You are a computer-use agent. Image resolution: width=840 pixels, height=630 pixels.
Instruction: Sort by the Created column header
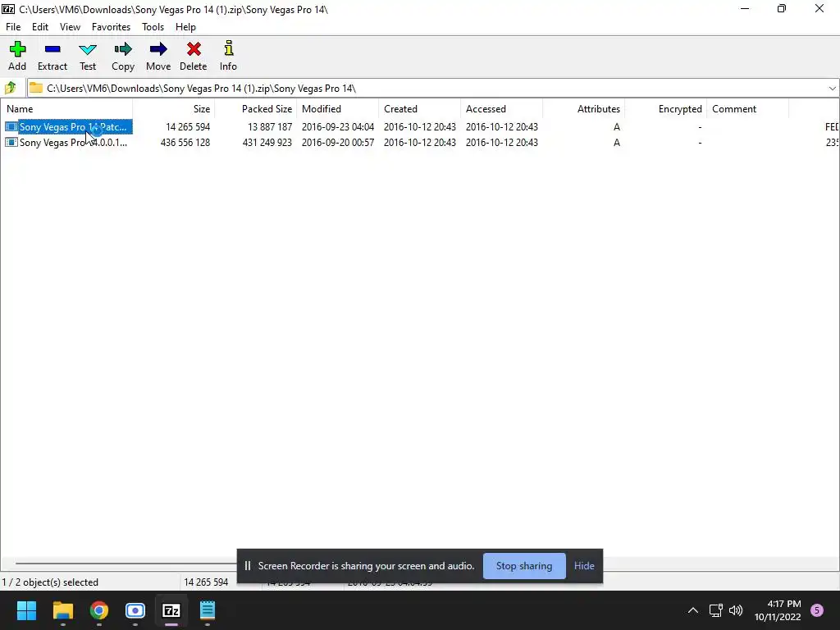coord(419,109)
